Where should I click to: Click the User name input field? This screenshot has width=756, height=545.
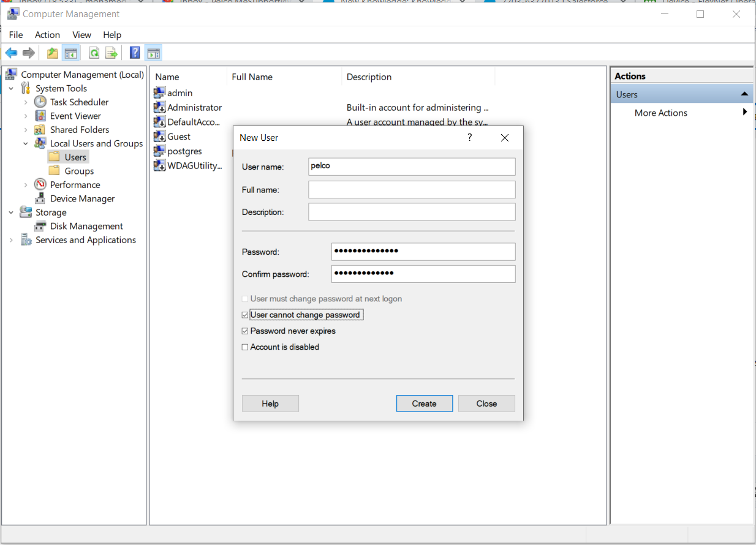coord(412,167)
